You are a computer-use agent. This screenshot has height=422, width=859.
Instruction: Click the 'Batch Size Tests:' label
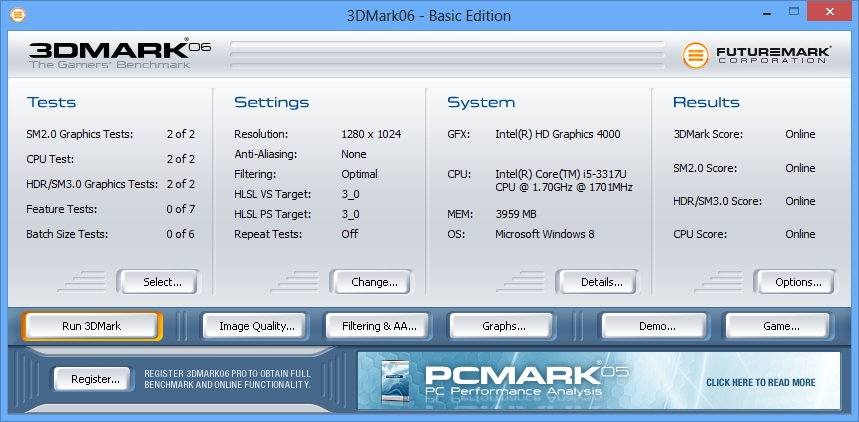point(67,235)
